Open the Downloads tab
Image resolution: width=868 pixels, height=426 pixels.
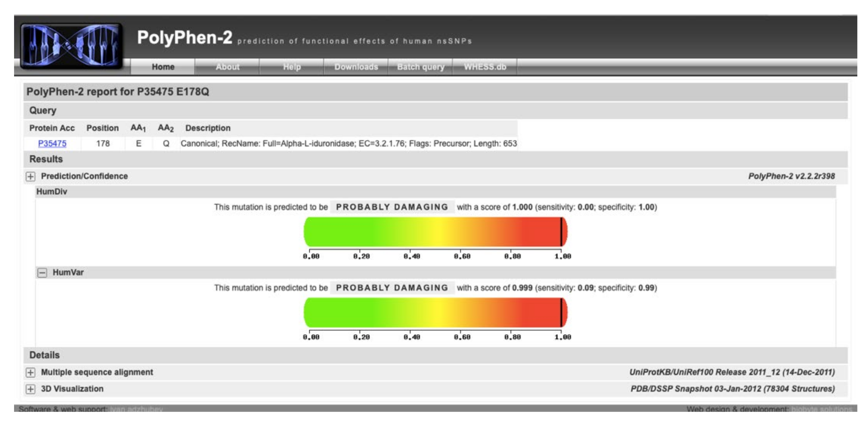(x=356, y=67)
